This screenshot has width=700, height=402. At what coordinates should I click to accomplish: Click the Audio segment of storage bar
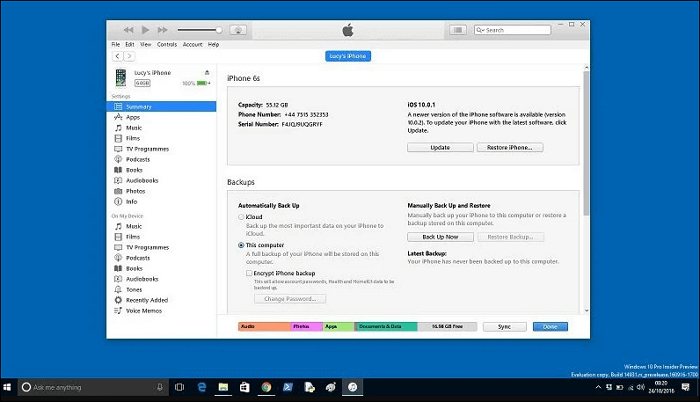coord(263,326)
